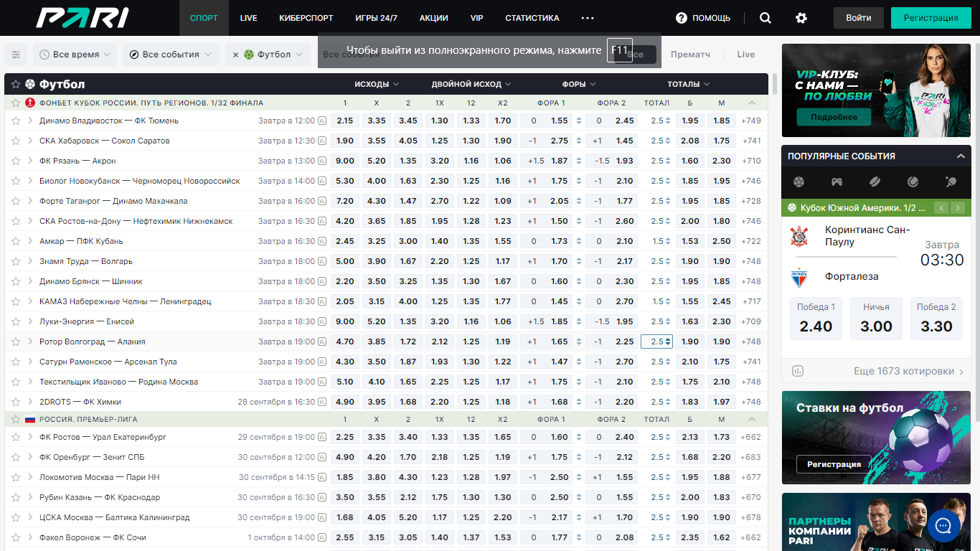Adjust total stepper for Ротор Волгоград — Алания
980x551 pixels.
pyautogui.click(x=657, y=342)
